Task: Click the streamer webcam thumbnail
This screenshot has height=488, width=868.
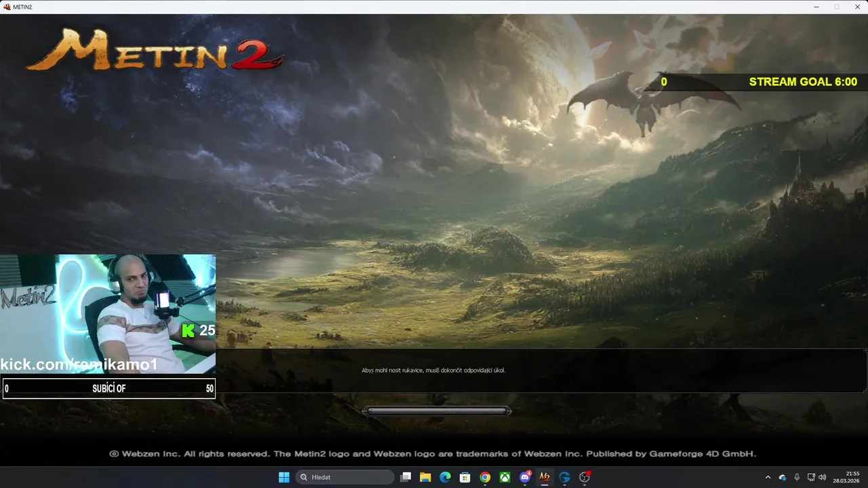Action: [x=108, y=314]
